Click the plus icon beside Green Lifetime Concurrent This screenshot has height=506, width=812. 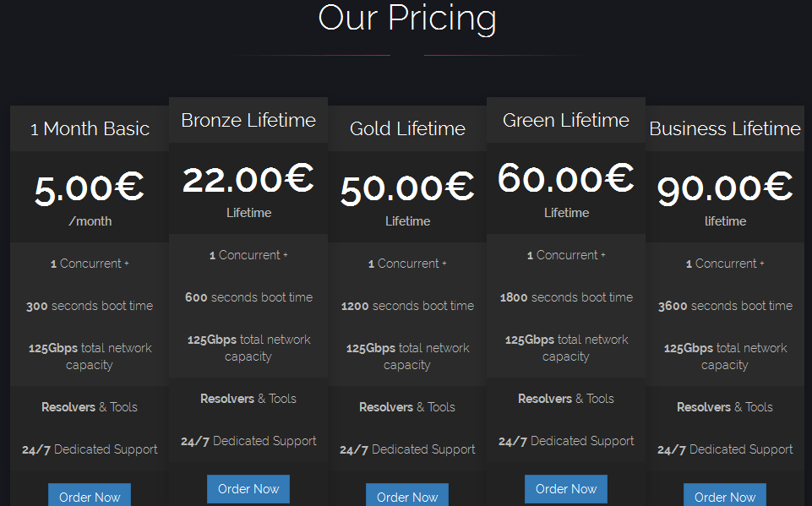(x=603, y=255)
